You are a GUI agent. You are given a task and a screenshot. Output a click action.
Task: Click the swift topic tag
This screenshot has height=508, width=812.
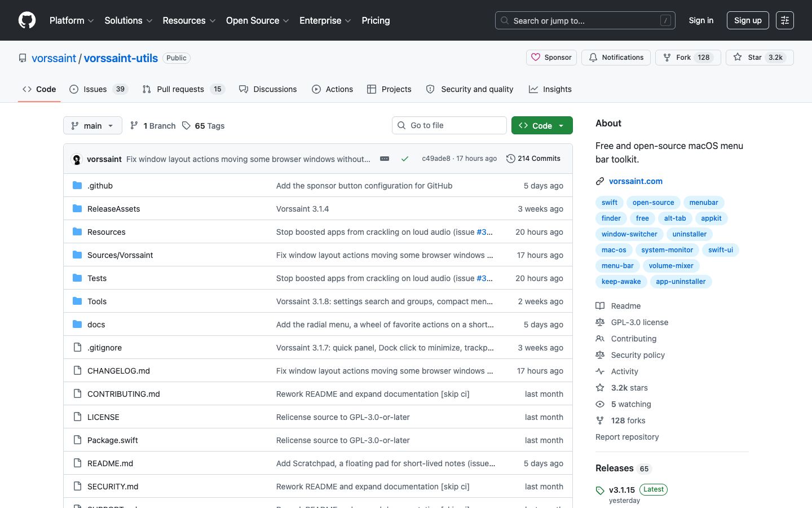point(610,203)
